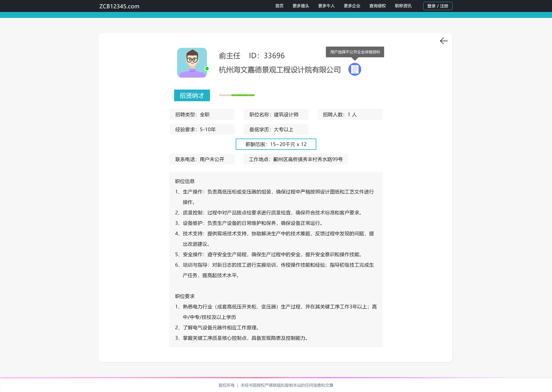
Task: Click the blue company document icon
Action: pyautogui.click(x=355, y=70)
